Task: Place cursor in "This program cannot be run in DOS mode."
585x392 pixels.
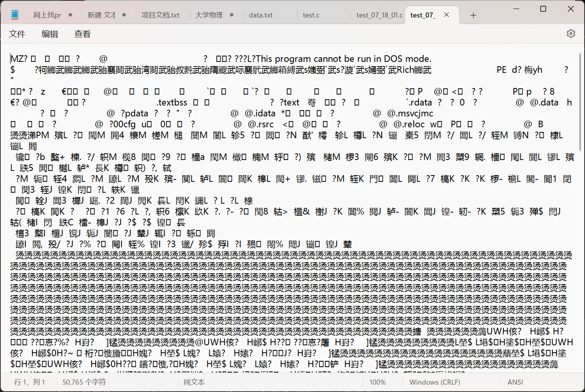Action: (x=344, y=59)
